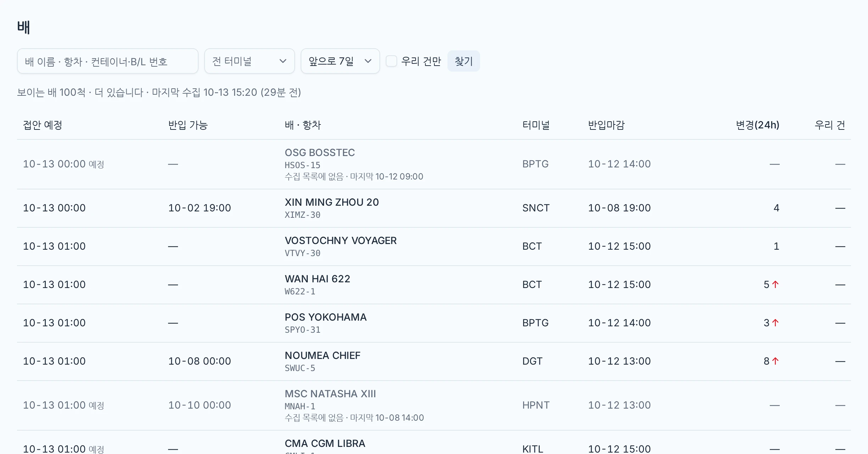Click the 반입마감 column header
868x454 pixels.
coord(606,125)
